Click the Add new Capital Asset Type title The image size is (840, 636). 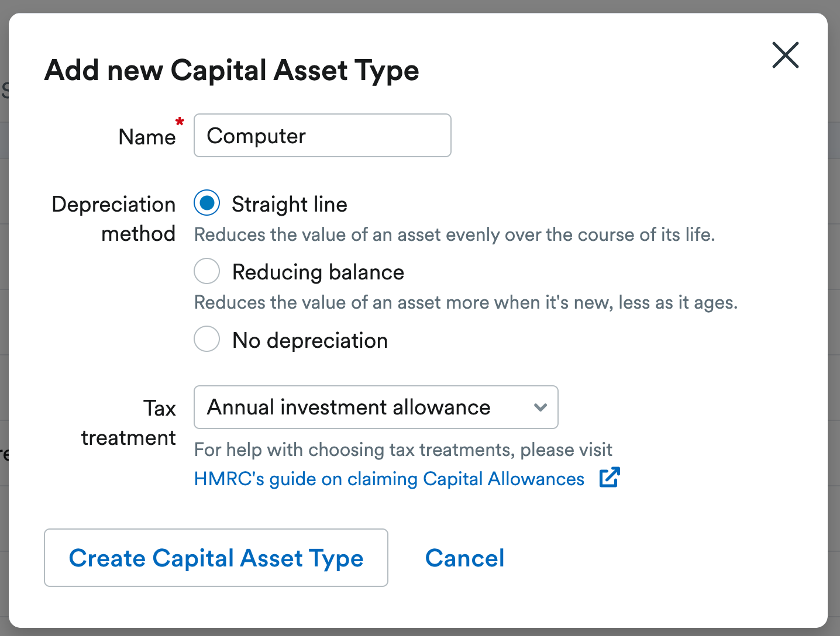232,70
